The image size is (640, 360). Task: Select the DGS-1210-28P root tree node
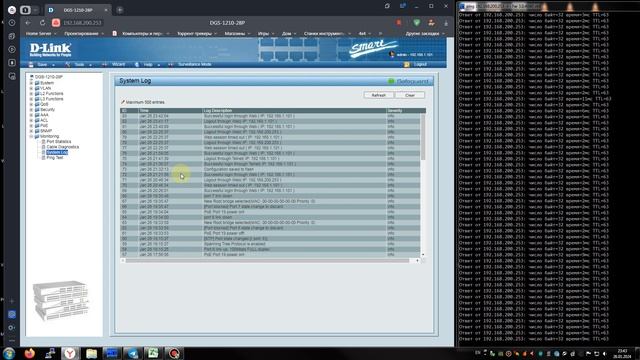click(48, 77)
